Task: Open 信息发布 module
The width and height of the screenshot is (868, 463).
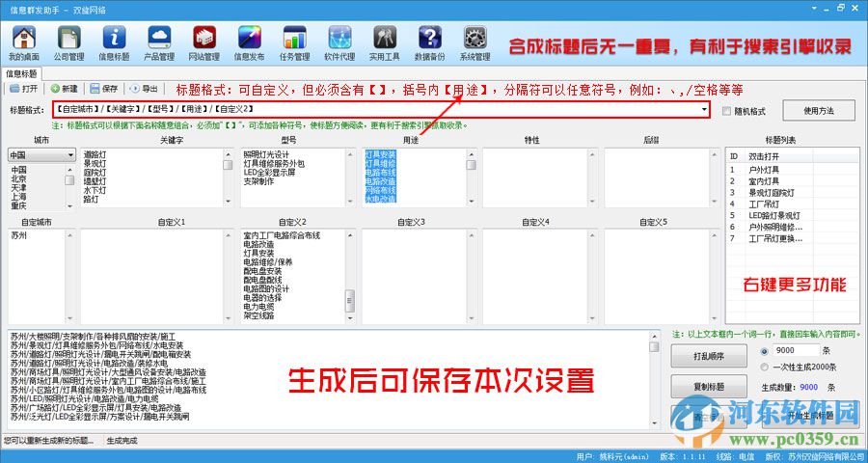Action: (x=250, y=42)
